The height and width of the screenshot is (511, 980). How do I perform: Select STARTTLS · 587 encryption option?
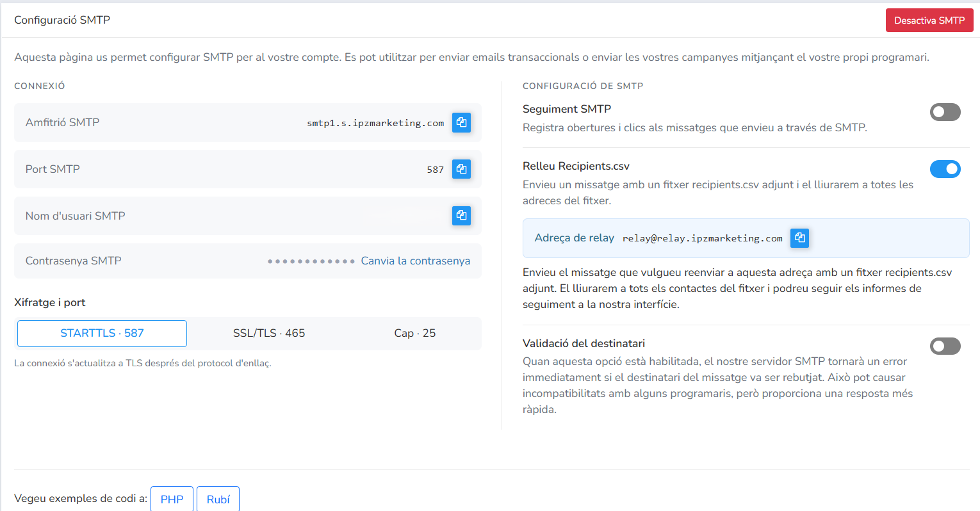pos(102,334)
